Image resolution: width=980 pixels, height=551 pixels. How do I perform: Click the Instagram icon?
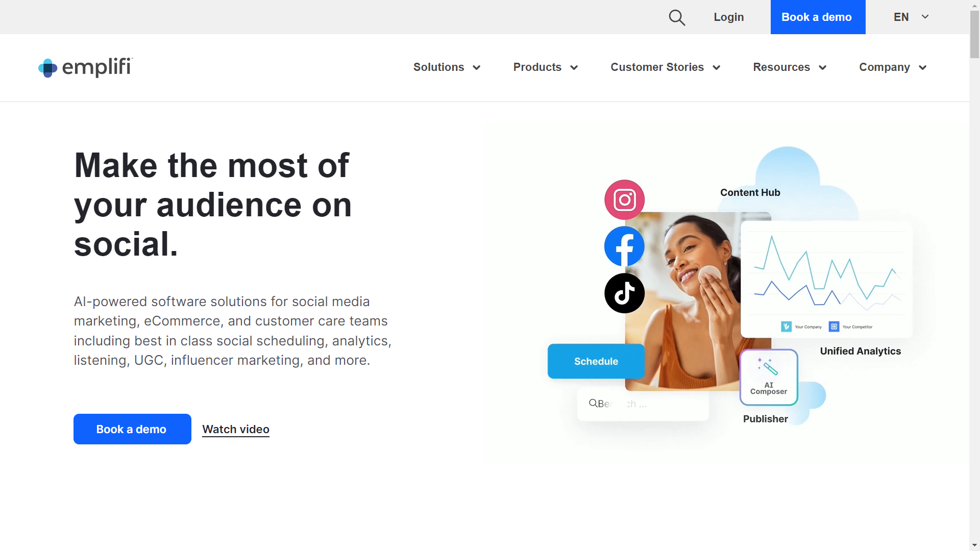(624, 199)
